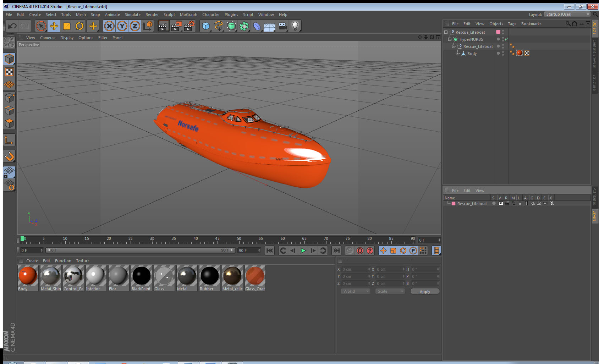Add a Cube primitive object
The width and height of the screenshot is (599, 364).
[x=206, y=26]
